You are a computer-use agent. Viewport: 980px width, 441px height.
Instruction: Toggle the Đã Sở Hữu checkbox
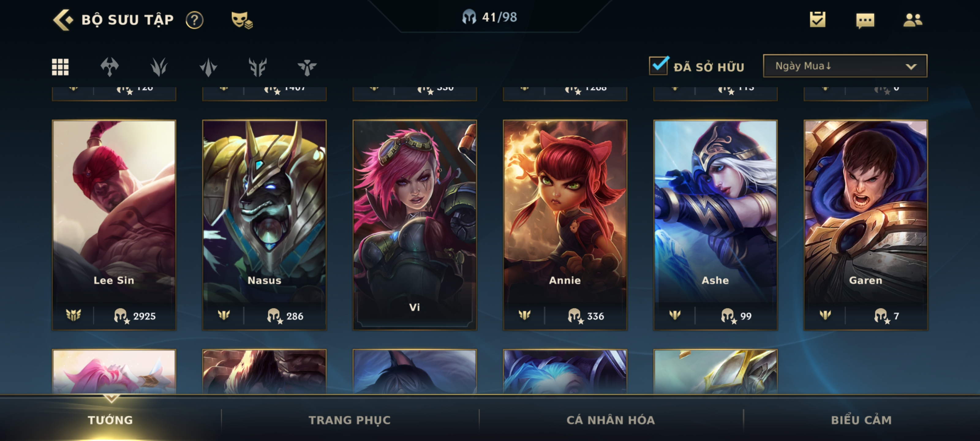[658, 66]
